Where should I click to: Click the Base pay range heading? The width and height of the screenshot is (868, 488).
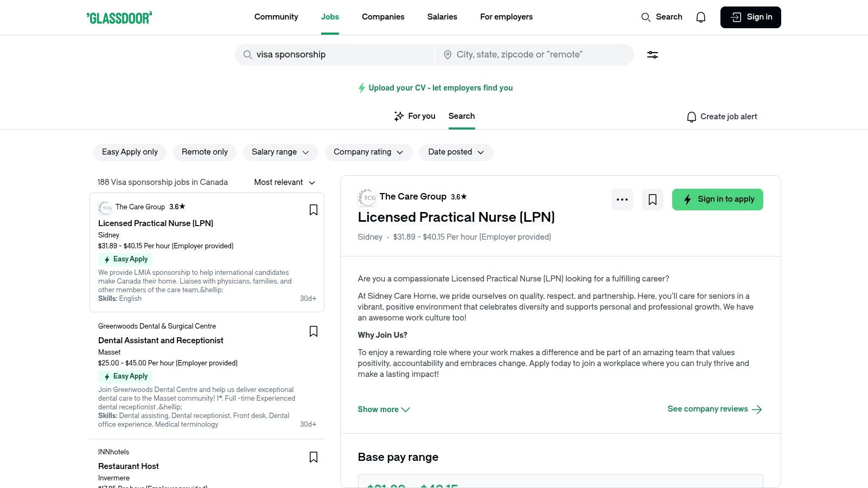pyautogui.click(x=398, y=457)
